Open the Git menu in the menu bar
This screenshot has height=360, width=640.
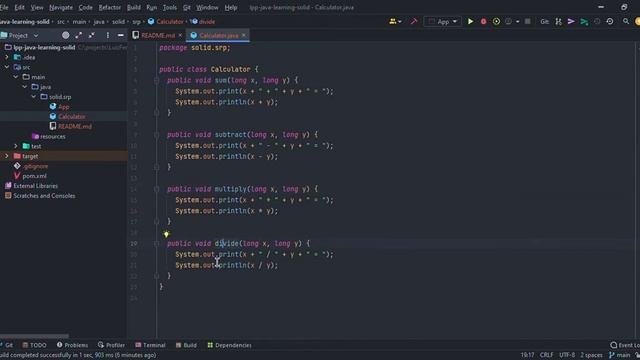pyautogui.click(x=187, y=7)
